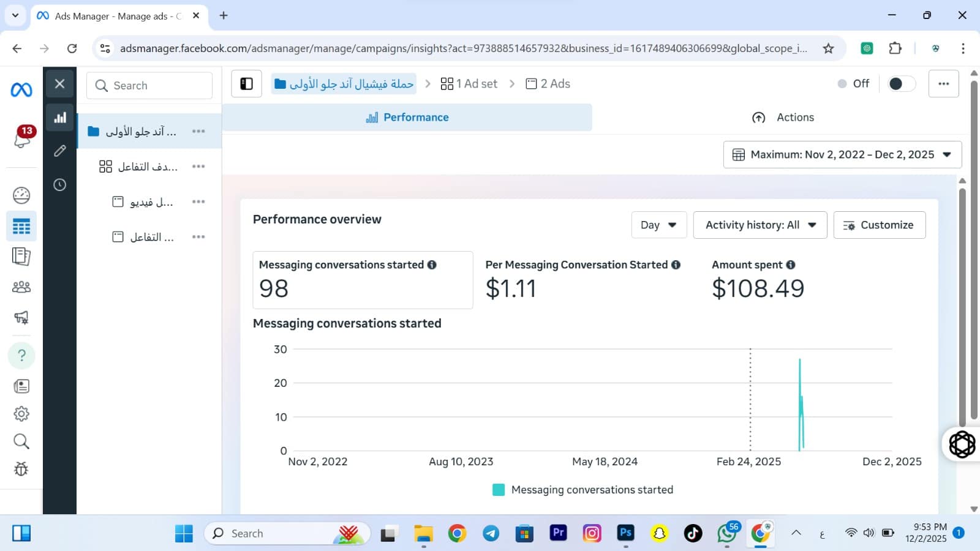Toggle the campaign Off switch
The width and height of the screenshot is (980, 551).
coord(901,84)
